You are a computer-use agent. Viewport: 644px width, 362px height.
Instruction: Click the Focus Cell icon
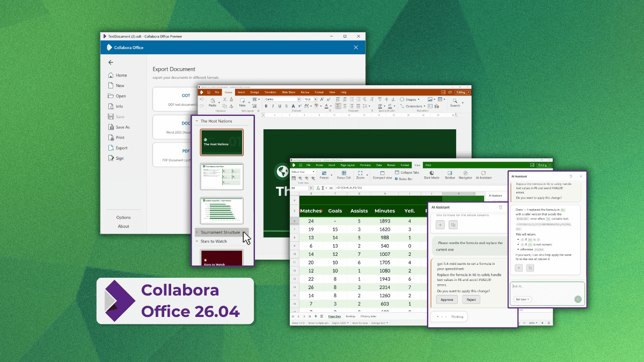[344, 174]
